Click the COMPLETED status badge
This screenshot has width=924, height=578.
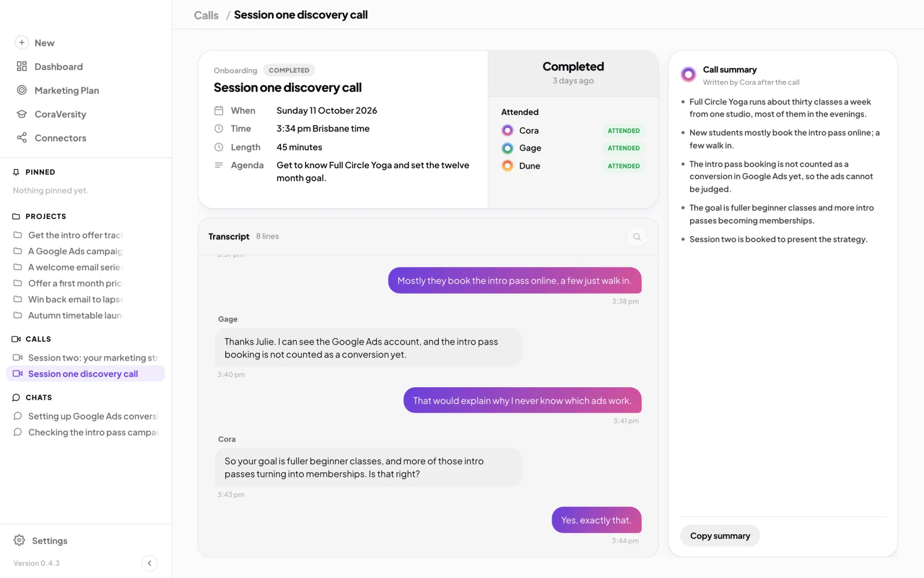click(289, 71)
